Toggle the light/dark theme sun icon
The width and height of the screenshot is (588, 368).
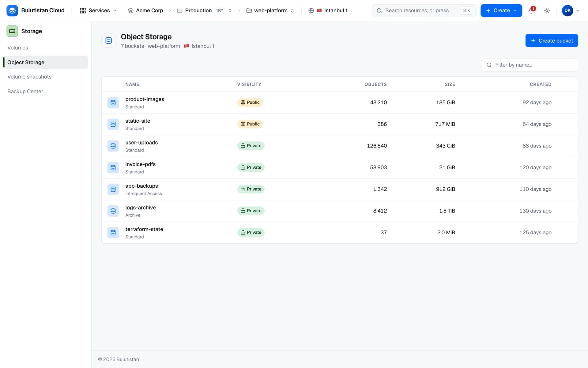tap(547, 11)
